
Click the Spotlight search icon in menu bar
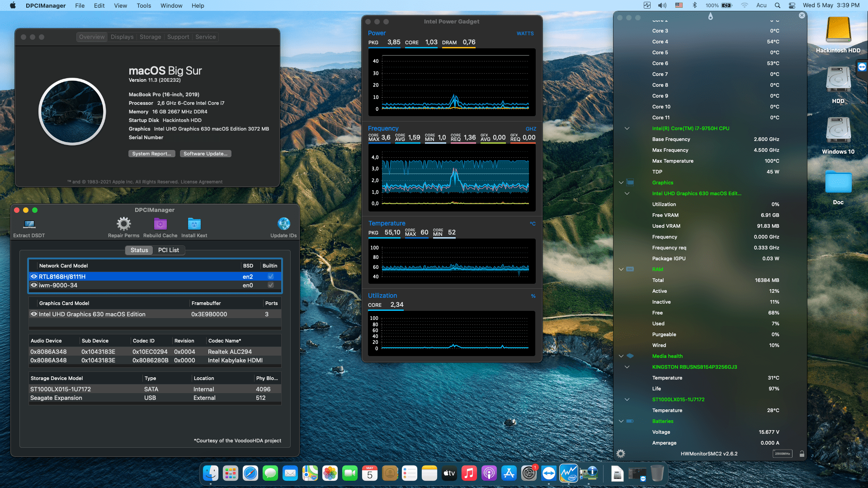click(x=777, y=5)
